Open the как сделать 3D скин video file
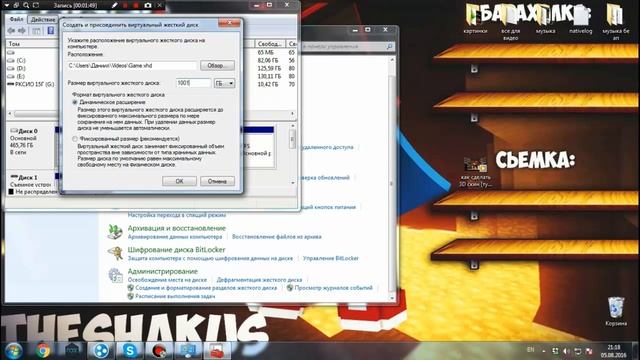Viewport: 640px width, 360px height. (476, 172)
